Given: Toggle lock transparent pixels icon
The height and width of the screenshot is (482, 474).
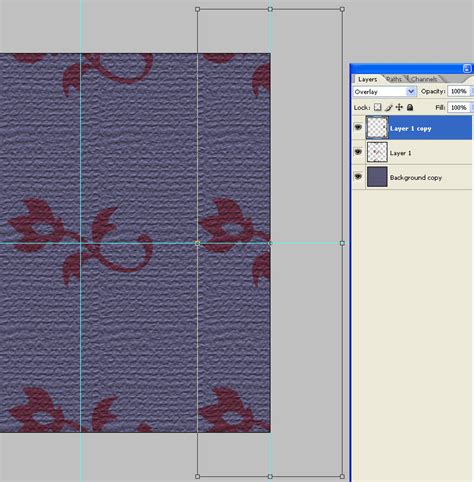Looking at the screenshot, I should [377, 107].
